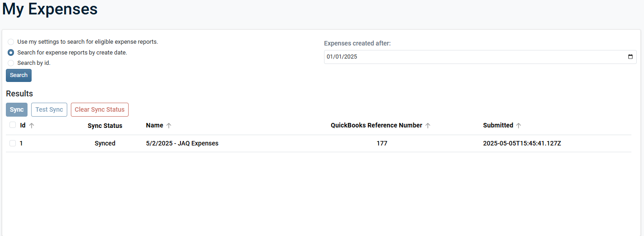Open the '5/2/2025 - JAQ Expenses' report row
644x236 pixels.
tap(182, 143)
